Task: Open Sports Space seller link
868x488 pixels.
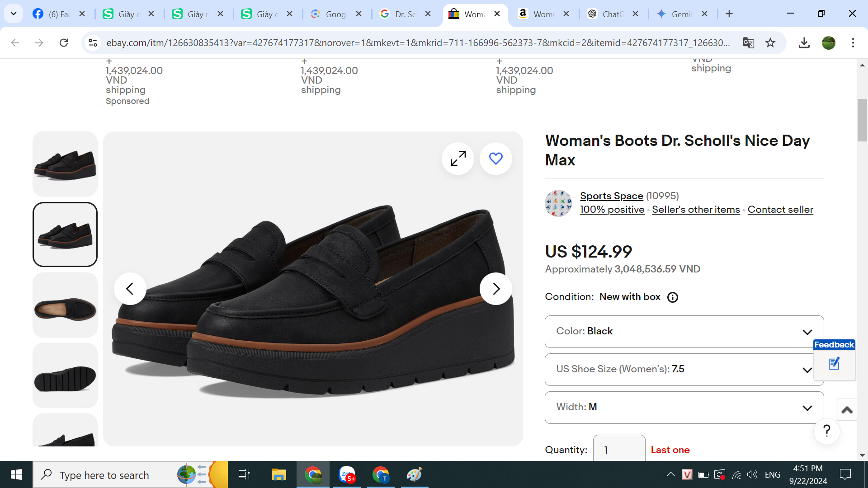Action: coord(611,196)
